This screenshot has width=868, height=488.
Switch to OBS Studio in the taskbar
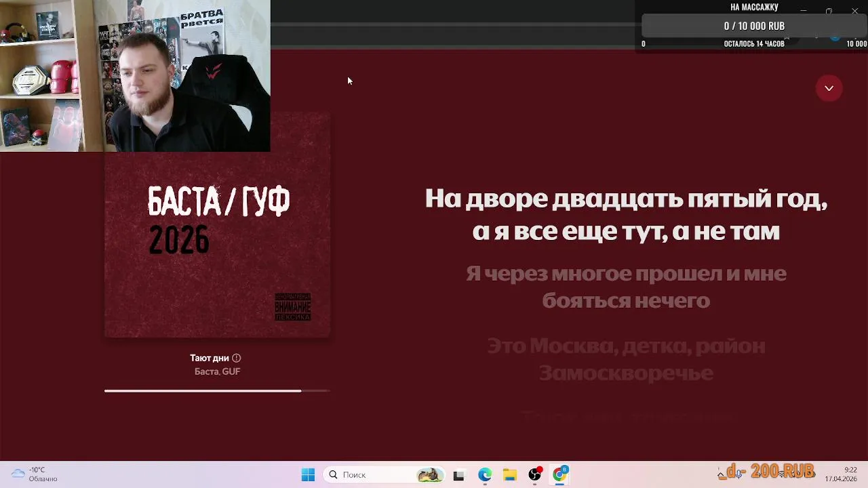click(535, 475)
